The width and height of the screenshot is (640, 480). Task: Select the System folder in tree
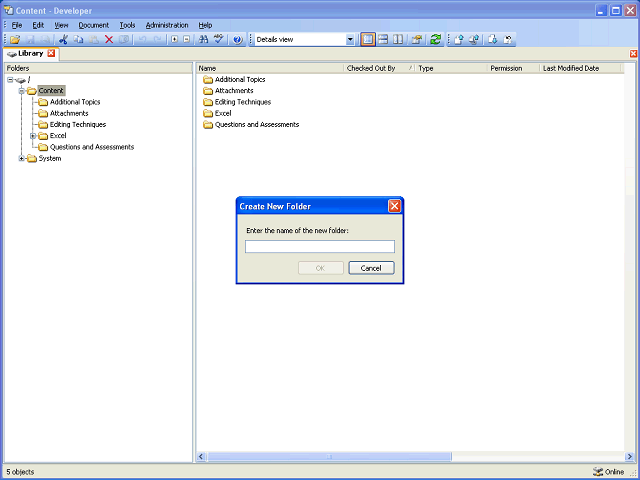tap(50, 158)
